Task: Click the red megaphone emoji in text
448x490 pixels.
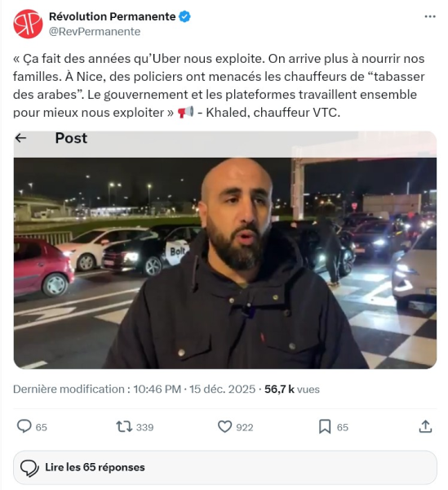Action: [186, 112]
